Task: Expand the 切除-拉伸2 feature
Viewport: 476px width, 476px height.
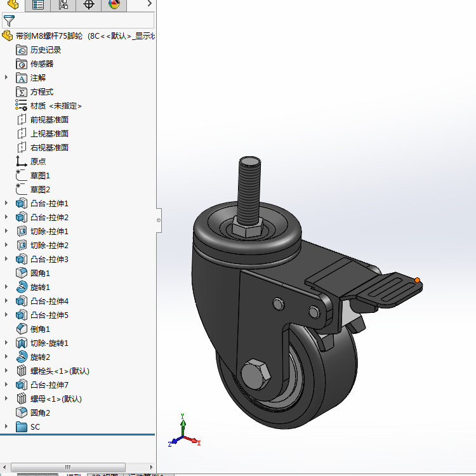Action: tap(6, 245)
